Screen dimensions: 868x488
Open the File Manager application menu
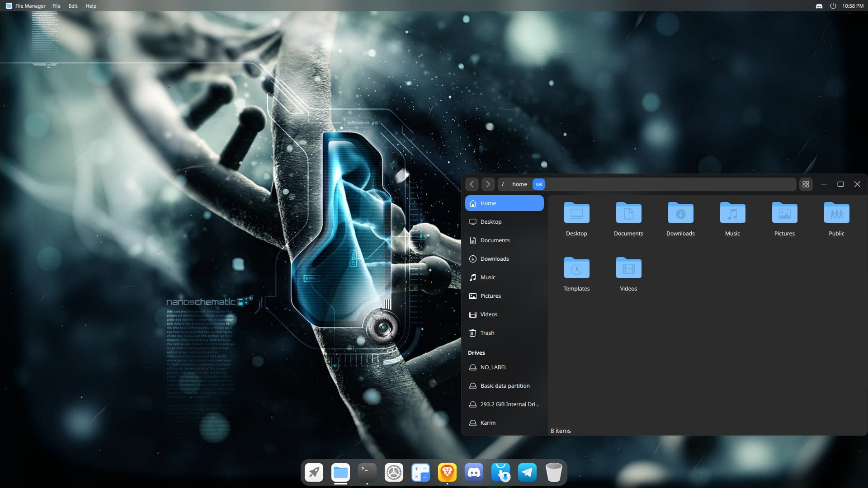click(x=30, y=6)
